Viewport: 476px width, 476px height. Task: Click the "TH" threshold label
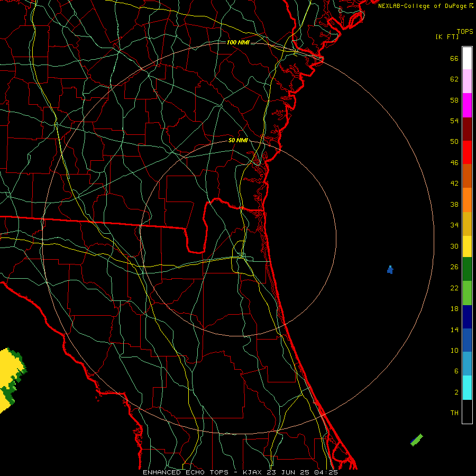(454, 413)
